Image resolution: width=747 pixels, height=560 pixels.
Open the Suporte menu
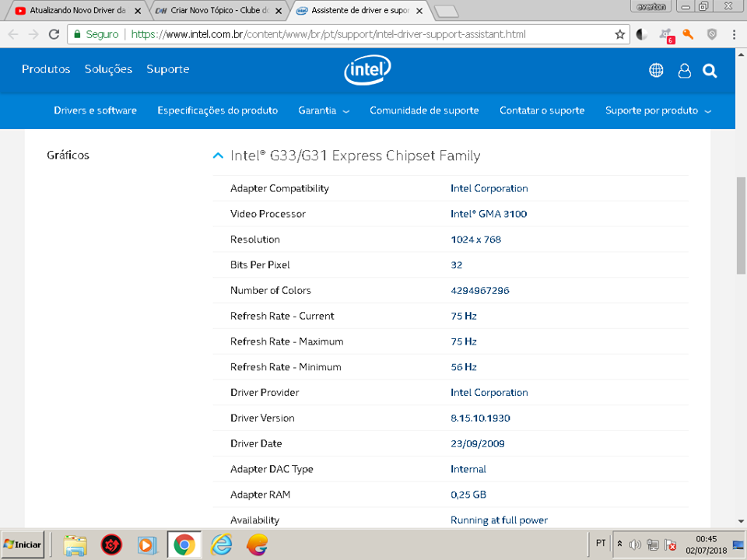pos(168,69)
